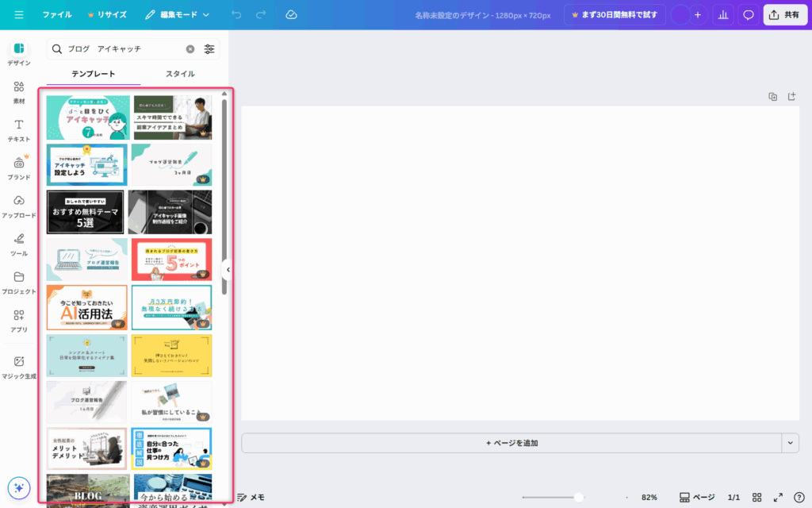Click the cloud save status icon
The height and width of the screenshot is (508, 812).
click(x=291, y=14)
